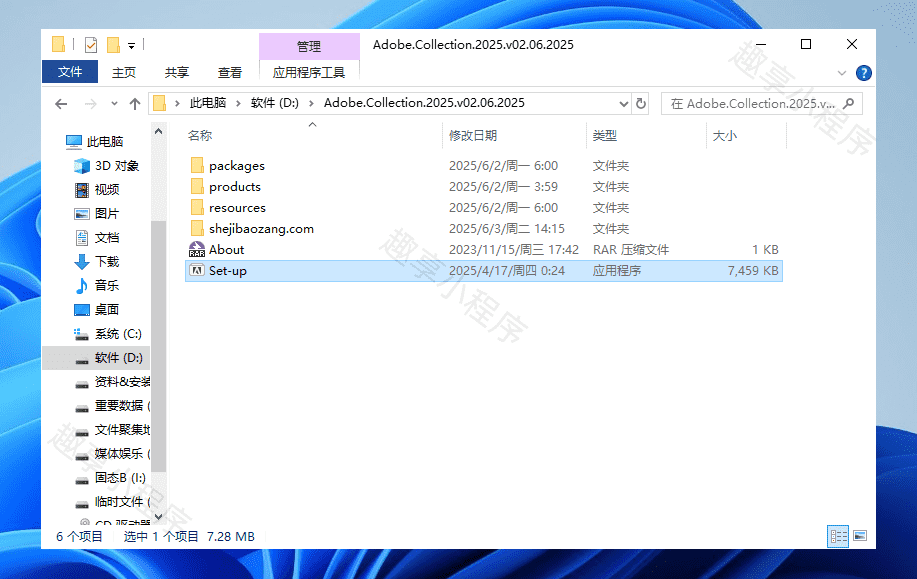Click navigation pane scroll-down arrow
The height and width of the screenshot is (579, 917).
point(158,517)
